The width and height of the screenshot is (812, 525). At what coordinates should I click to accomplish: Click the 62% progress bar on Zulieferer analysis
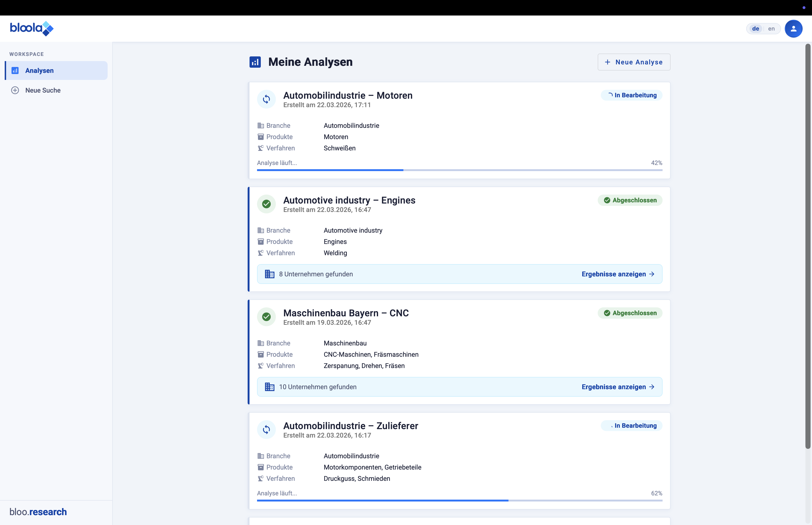click(x=459, y=500)
